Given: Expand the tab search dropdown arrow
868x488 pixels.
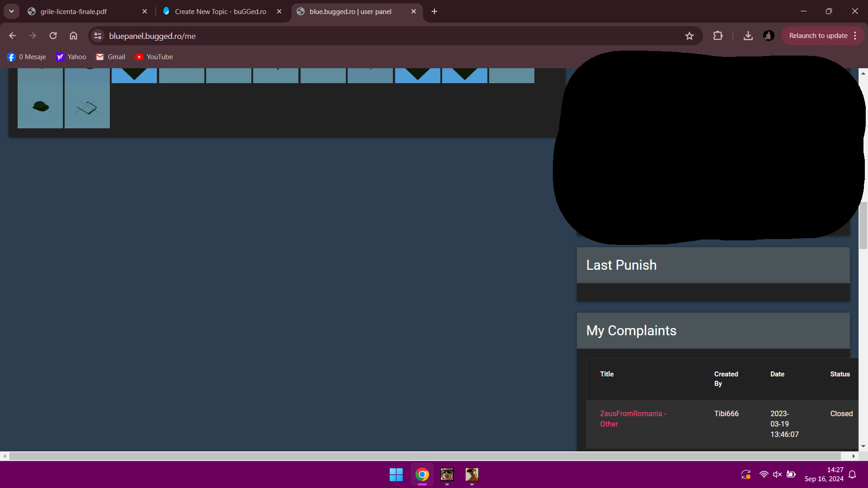Looking at the screenshot, I should [x=11, y=11].
